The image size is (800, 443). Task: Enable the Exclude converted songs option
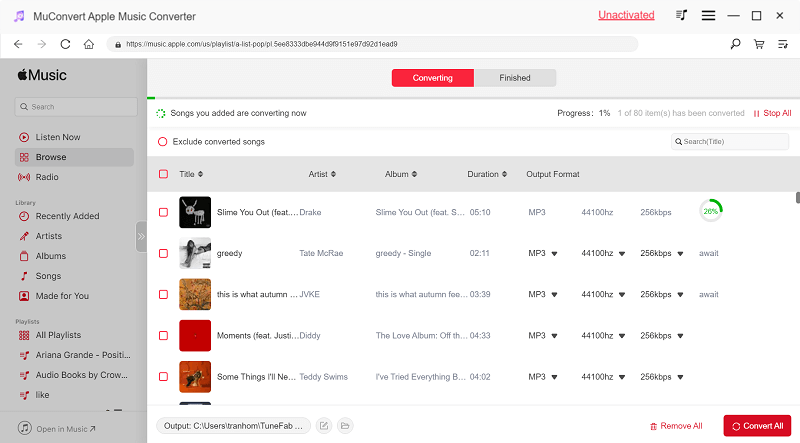pyautogui.click(x=162, y=142)
